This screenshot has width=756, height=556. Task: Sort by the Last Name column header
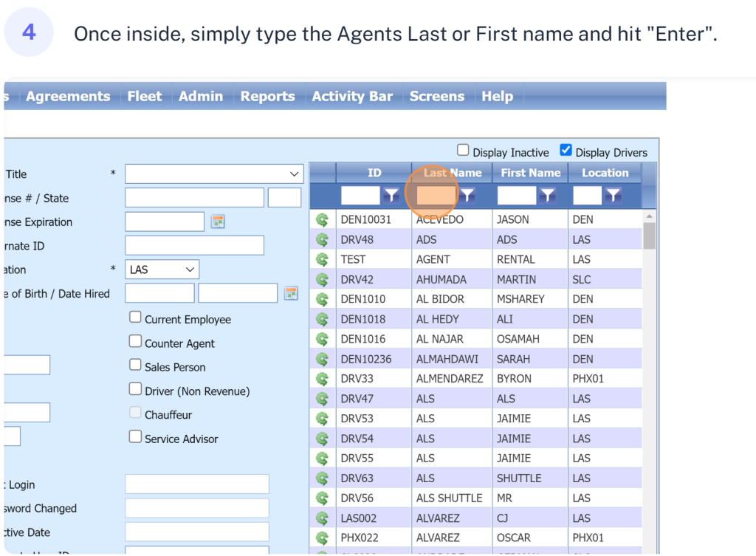[452, 173]
